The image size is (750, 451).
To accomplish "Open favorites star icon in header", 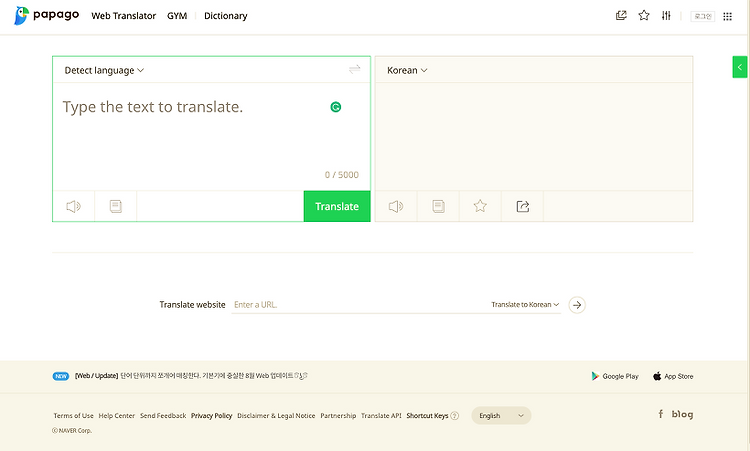I will (x=644, y=16).
